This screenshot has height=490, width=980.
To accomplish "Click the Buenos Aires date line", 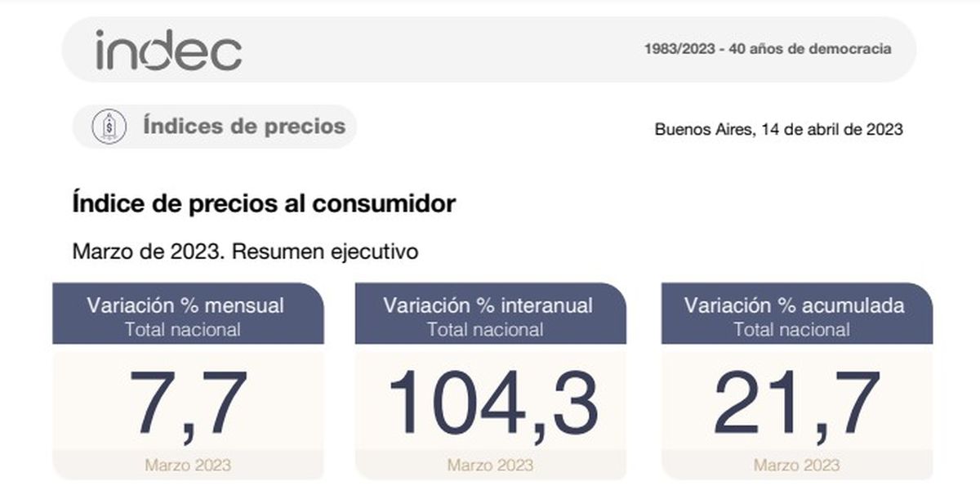I will [778, 129].
